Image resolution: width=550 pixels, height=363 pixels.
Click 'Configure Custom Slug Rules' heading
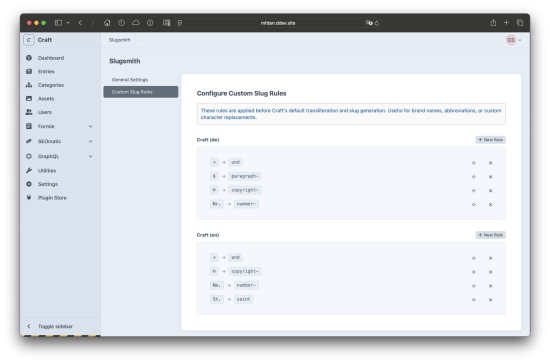tap(241, 93)
